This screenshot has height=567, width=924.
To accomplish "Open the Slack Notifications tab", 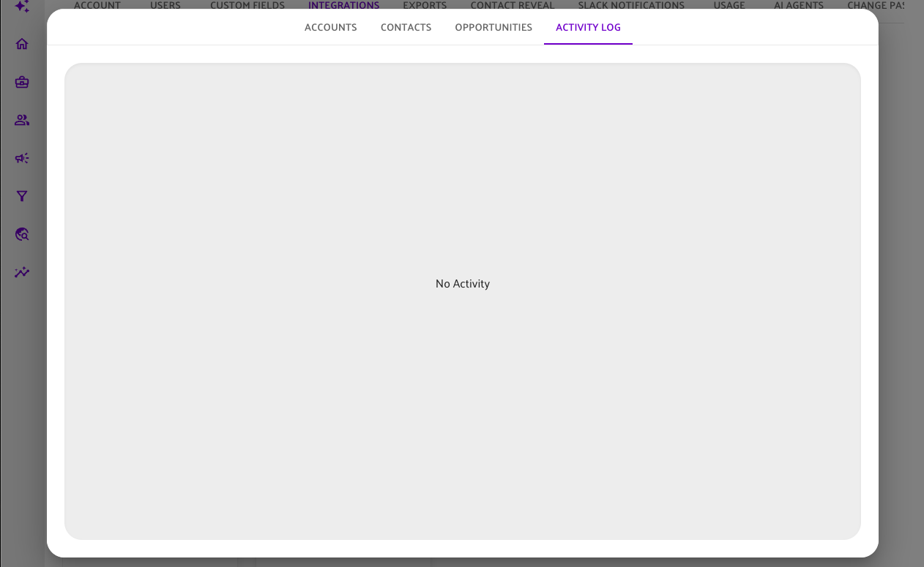I will pos(631,6).
